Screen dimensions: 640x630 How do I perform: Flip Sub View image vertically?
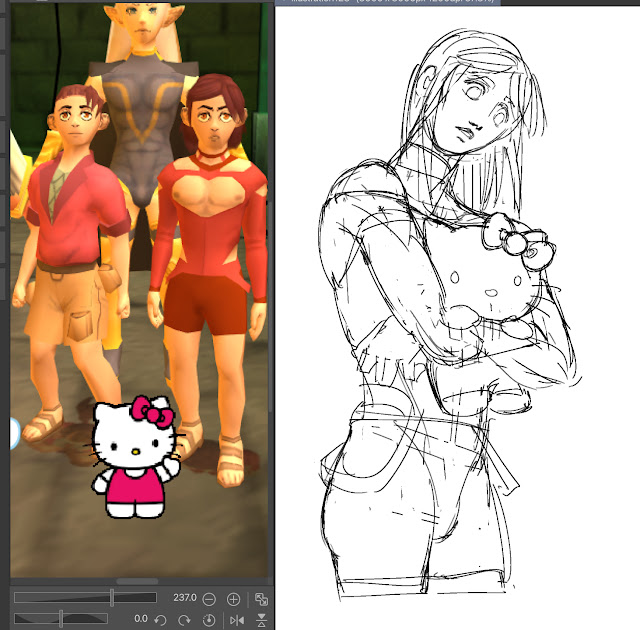262,620
